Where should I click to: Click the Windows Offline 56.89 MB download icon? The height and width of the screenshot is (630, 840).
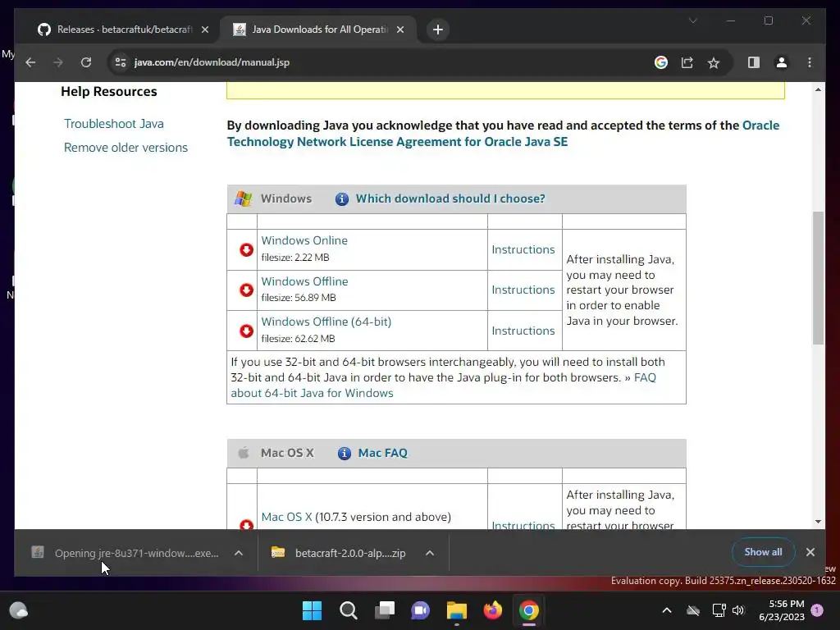246,290
